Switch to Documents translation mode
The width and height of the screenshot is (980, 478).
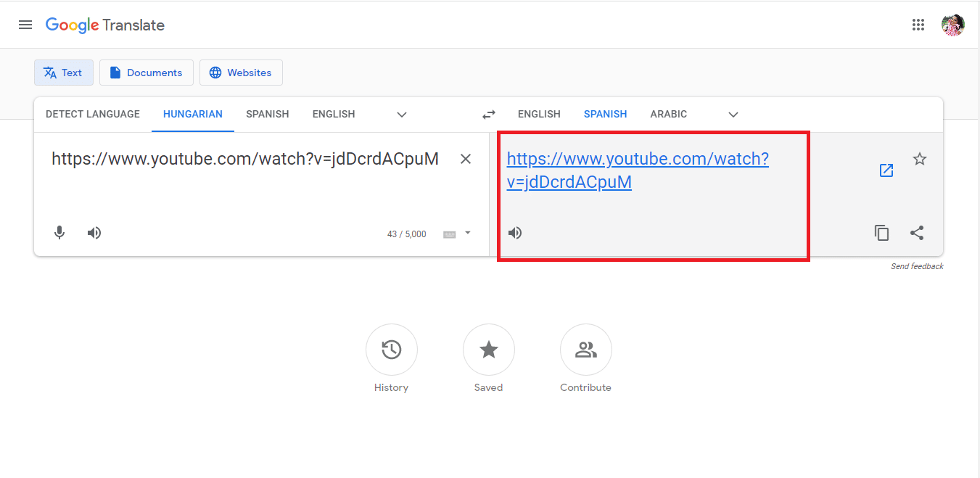pos(147,73)
